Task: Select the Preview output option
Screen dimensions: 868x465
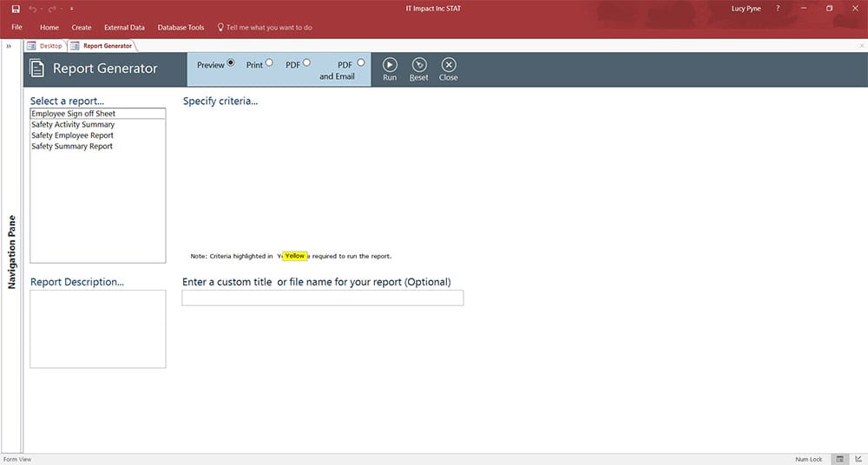Action: [231, 62]
